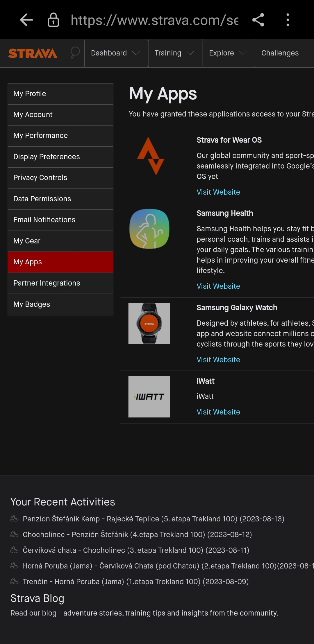Click the Strava logo
The height and width of the screenshot is (644, 314).
coord(33,53)
